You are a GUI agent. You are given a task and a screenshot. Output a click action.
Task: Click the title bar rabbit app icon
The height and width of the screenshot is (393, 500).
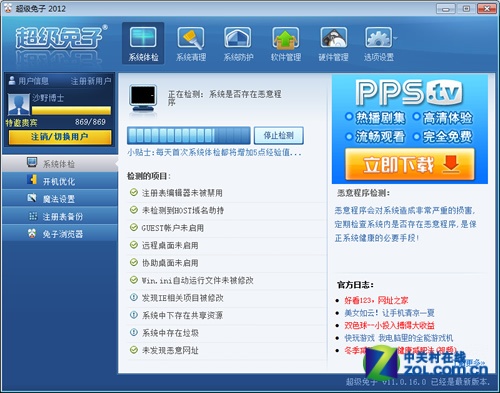click(x=7, y=7)
